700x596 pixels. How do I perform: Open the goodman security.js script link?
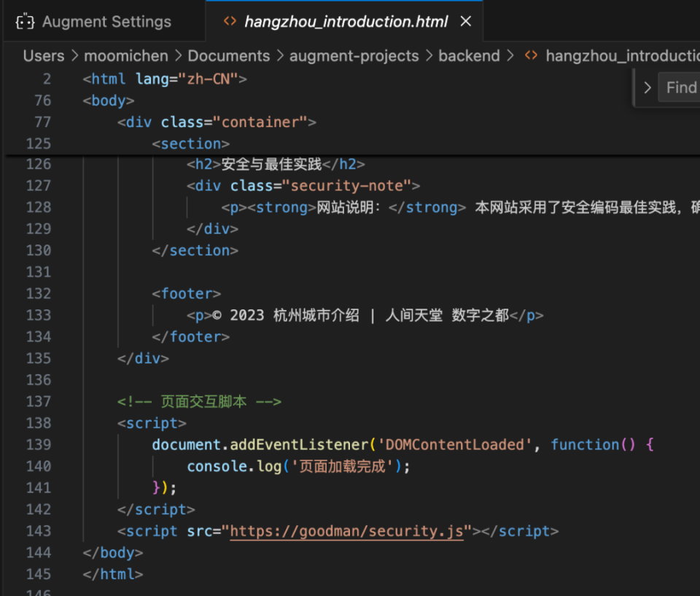[346, 531]
